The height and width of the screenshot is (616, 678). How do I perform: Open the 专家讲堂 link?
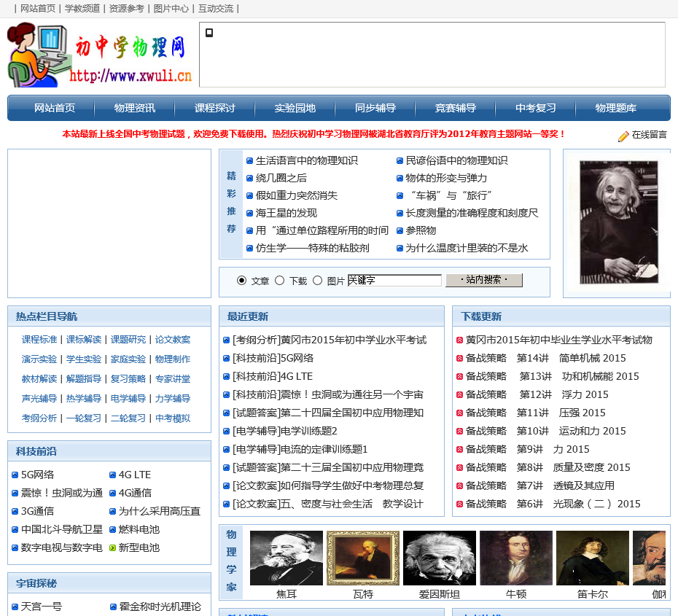click(173, 379)
